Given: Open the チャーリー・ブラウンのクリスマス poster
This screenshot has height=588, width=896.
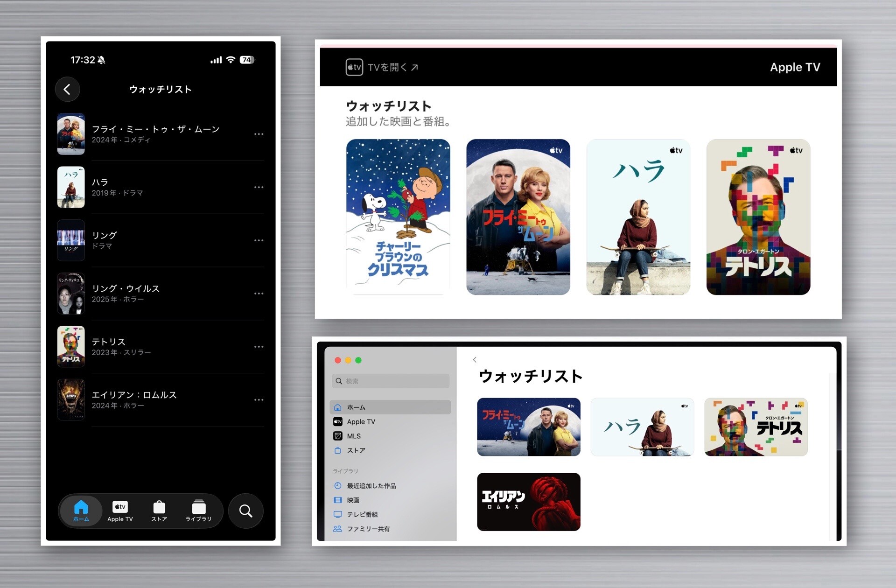Looking at the screenshot, I should [398, 217].
